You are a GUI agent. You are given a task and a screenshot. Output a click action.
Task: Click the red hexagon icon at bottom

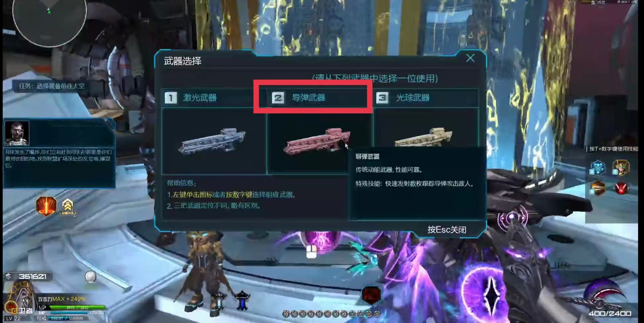pyautogui.click(x=371, y=295)
